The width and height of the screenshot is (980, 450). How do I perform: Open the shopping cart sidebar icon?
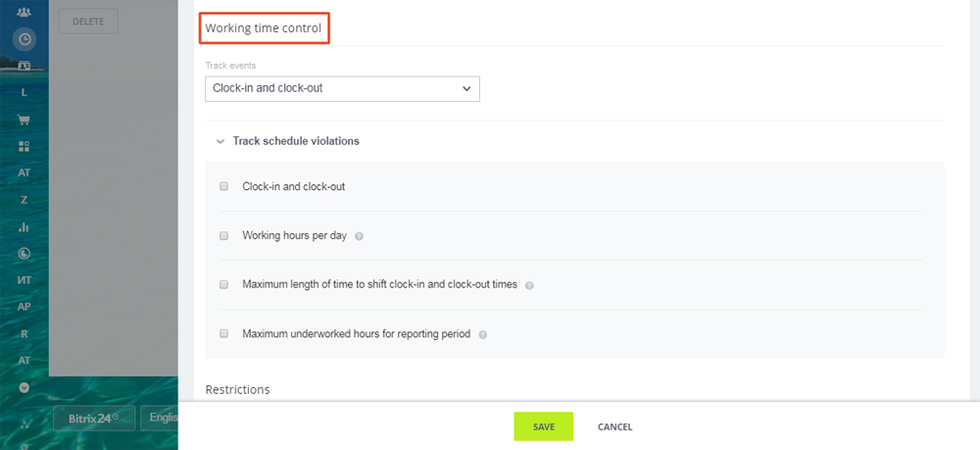point(24,120)
